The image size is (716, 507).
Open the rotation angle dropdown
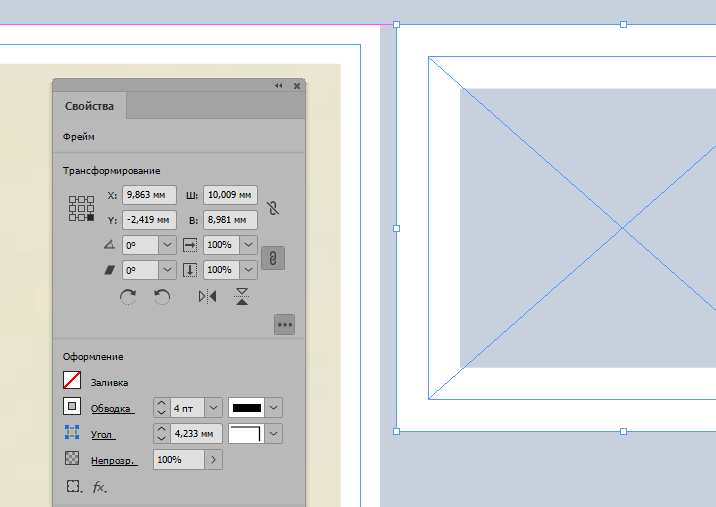point(167,245)
